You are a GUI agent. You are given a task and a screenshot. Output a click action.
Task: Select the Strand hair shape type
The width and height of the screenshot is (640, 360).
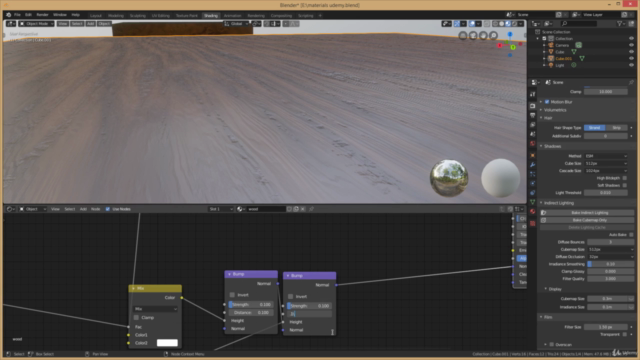coord(595,128)
